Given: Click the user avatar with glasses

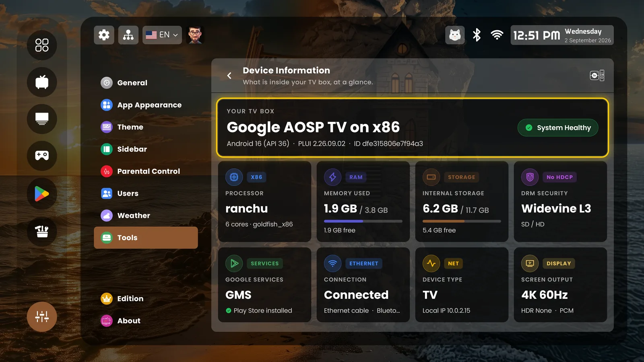Looking at the screenshot, I should click(195, 35).
